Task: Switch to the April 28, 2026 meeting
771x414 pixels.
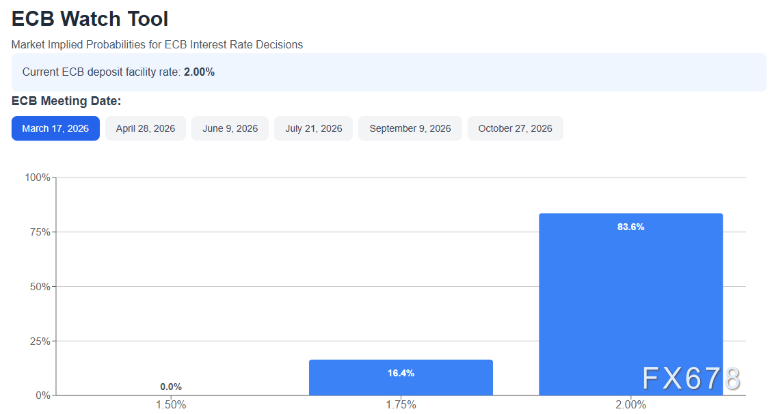Action: coord(145,129)
